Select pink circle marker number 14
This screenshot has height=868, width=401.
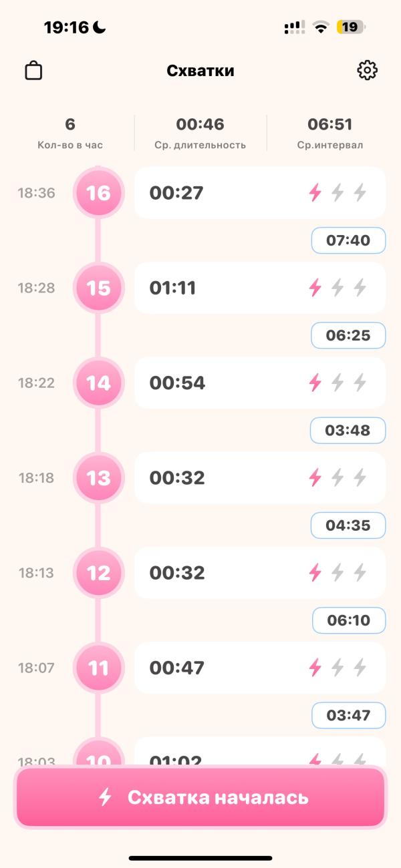click(98, 383)
